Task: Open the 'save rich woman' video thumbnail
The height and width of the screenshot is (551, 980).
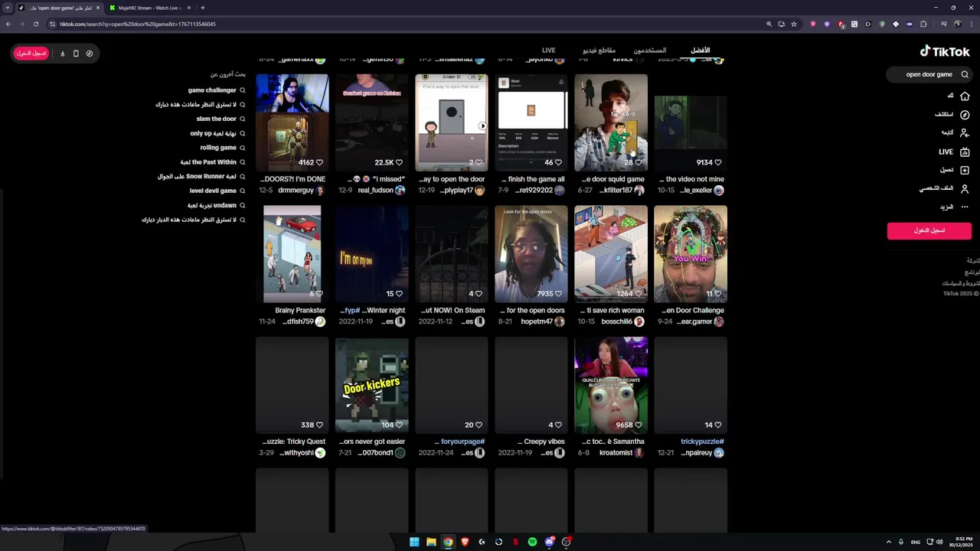Action: coord(611,254)
